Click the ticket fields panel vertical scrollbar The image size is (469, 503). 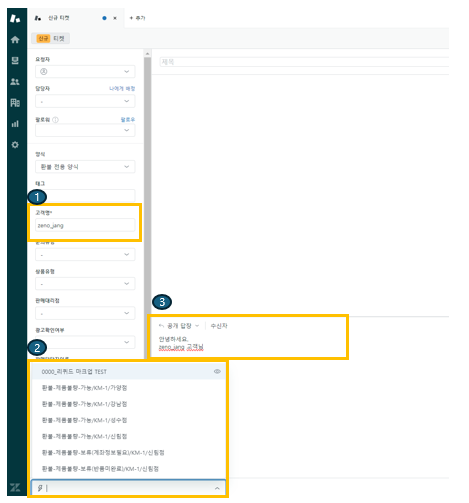click(147, 207)
